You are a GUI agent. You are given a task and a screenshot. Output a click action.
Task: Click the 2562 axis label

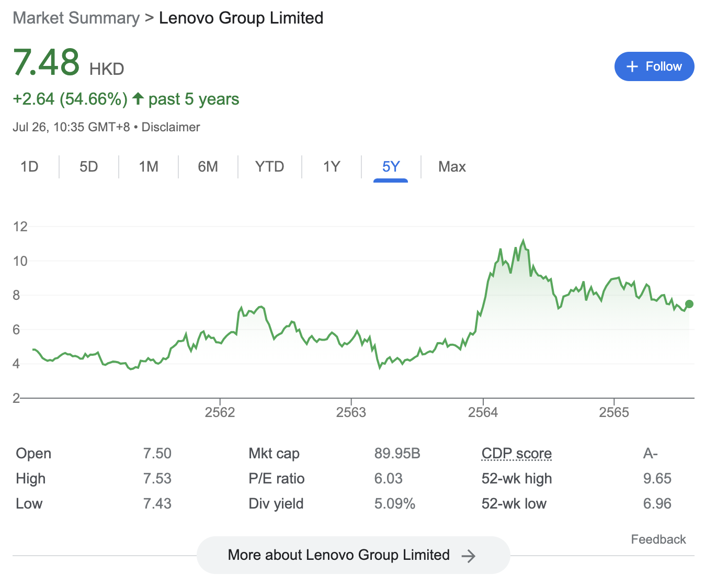220,412
